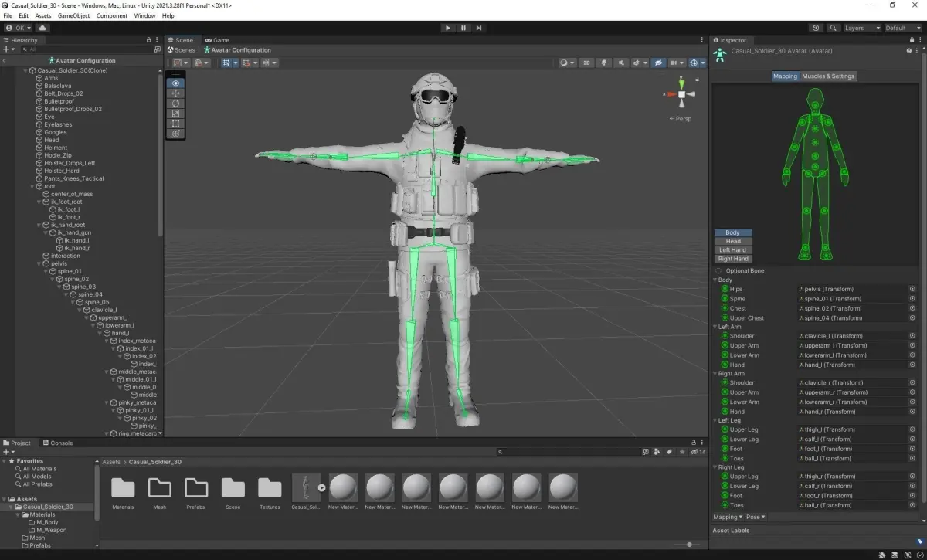Click object picker next to hand_l (Transform)
927x560 pixels.
pos(912,365)
